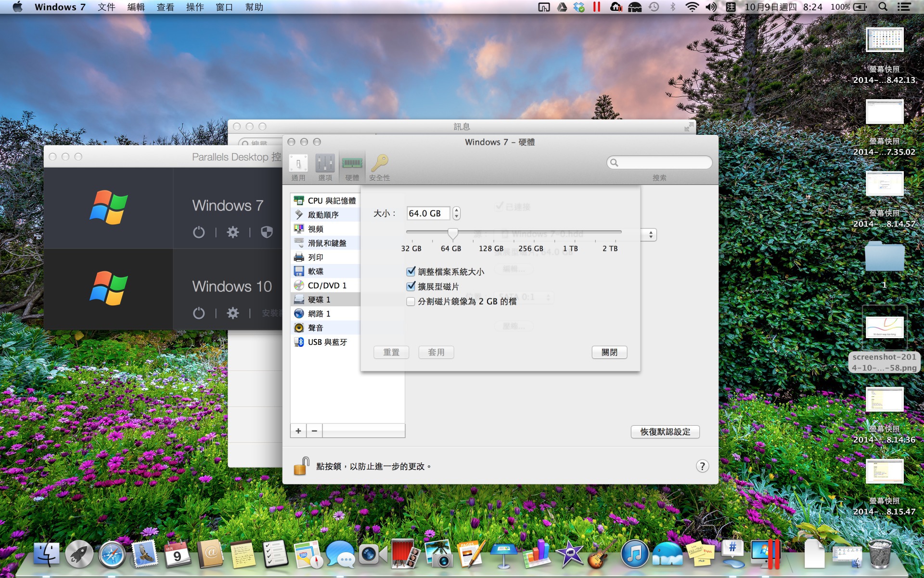Open Finder from the Dock
The height and width of the screenshot is (578, 924).
[x=47, y=554]
